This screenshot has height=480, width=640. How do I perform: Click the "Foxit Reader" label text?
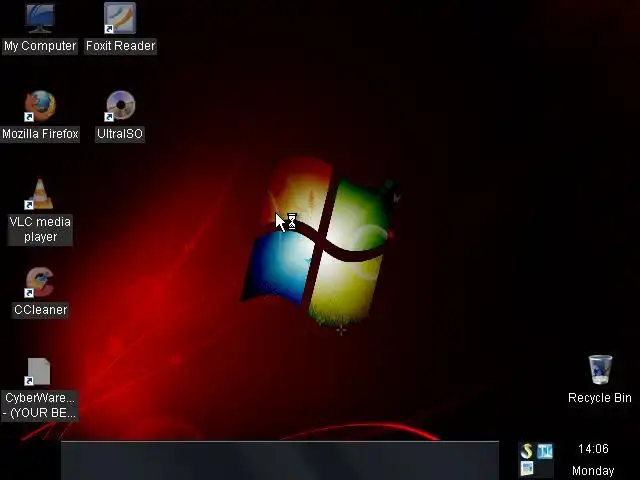[120, 46]
